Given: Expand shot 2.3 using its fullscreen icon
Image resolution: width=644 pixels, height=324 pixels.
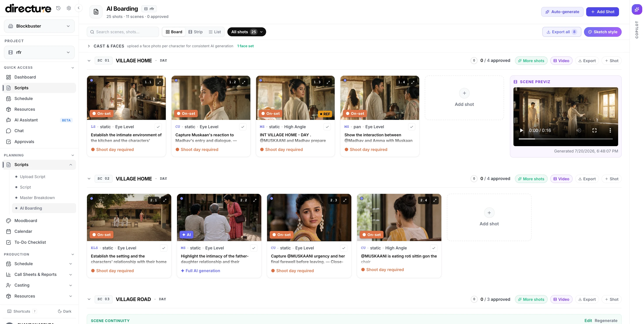Looking at the screenshot, I should [345, 200].
